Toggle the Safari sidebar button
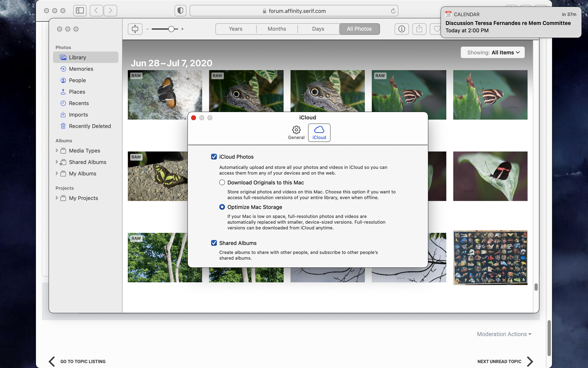Viewport: 588px width, 368px height. pos(80,10)
